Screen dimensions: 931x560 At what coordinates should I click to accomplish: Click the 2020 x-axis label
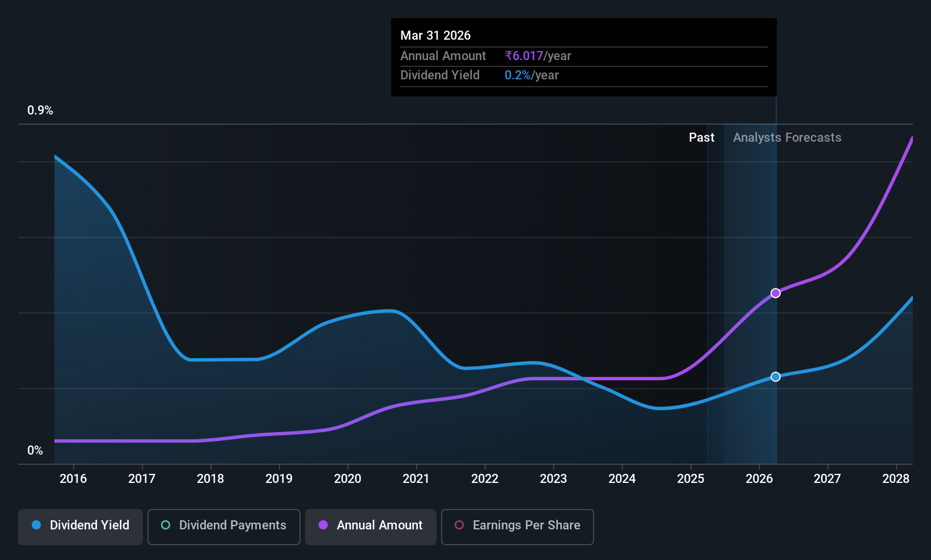click(x=348, y=479)
